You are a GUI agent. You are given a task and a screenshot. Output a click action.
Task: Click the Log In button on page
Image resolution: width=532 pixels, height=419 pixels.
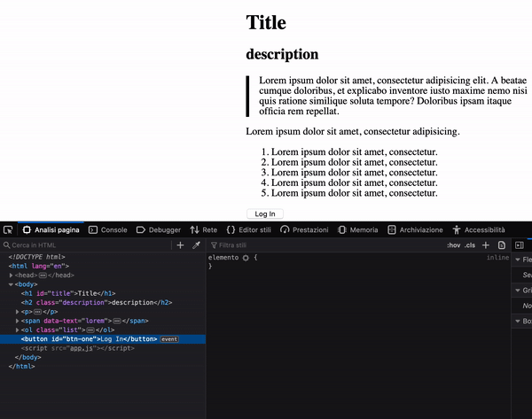(x=265, y=213)
